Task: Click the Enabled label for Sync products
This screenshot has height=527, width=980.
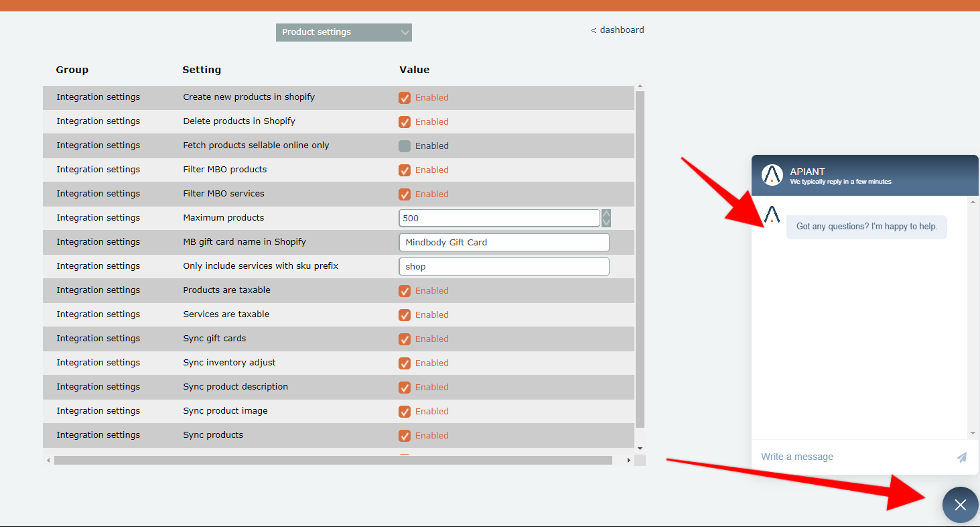Action: pos(431,436)
